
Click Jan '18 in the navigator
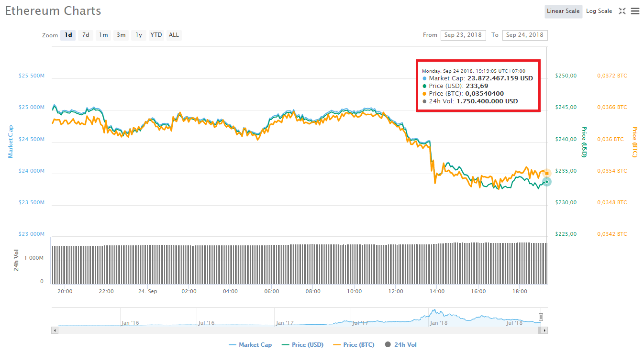(438, 323)
